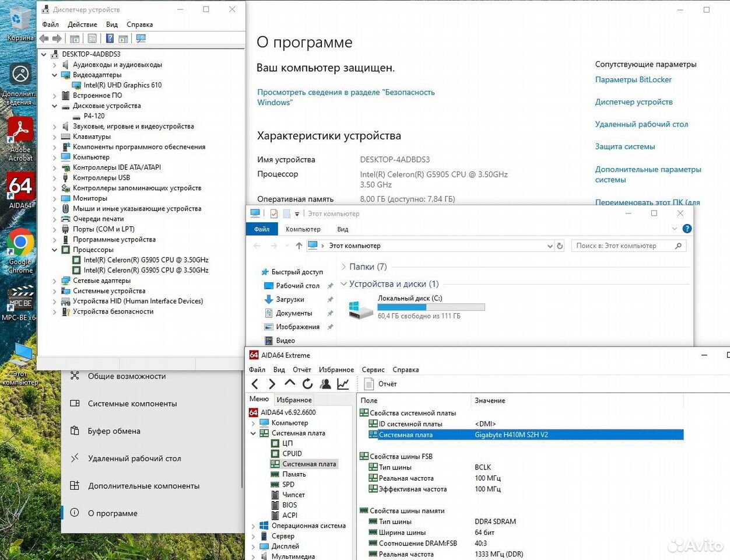This screenshot has width=730, height=560.
Task: Click the blue help question mark in Explorer
Action: [687, 229]
